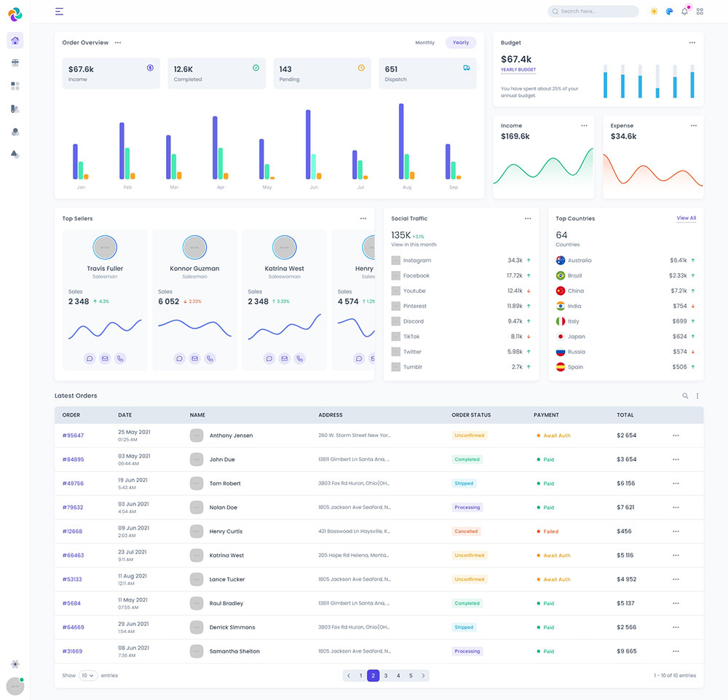Open the gift box sidebar icon
The width and height of the screenshot is (728, 700).
(15, 63)
